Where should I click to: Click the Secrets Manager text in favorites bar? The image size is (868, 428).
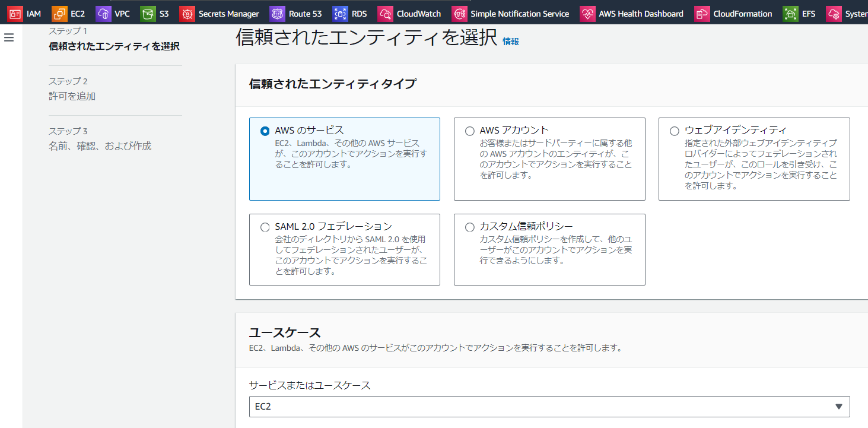[x=229, y=14]
